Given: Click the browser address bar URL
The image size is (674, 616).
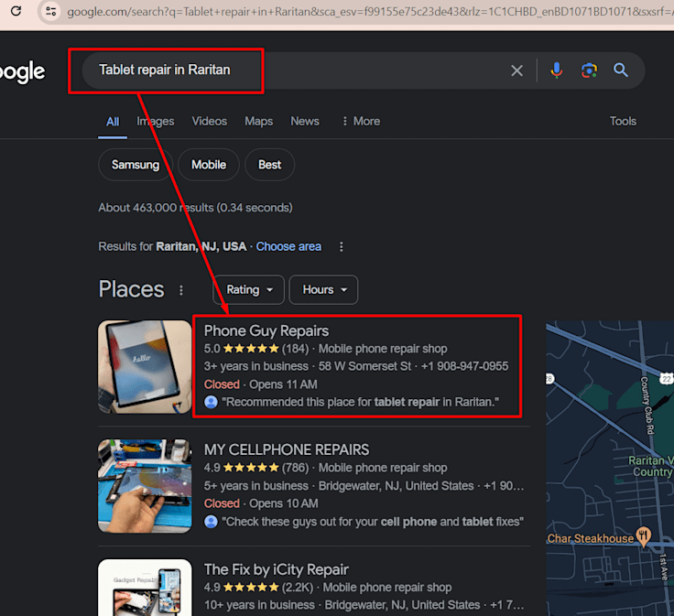Looking at the screenshot, I should click(x=370, y=12).
